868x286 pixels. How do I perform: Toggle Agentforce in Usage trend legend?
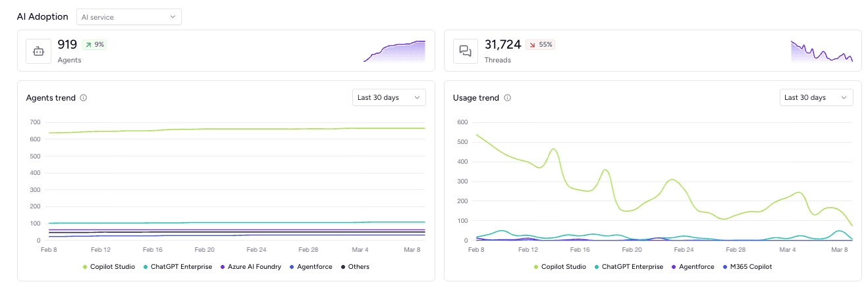click(693, 267)
